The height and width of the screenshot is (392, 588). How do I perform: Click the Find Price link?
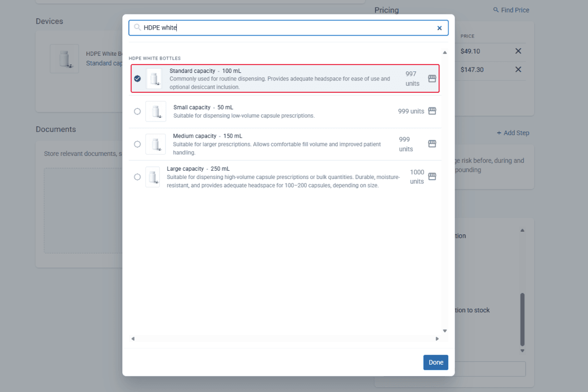tap(511, 10)
